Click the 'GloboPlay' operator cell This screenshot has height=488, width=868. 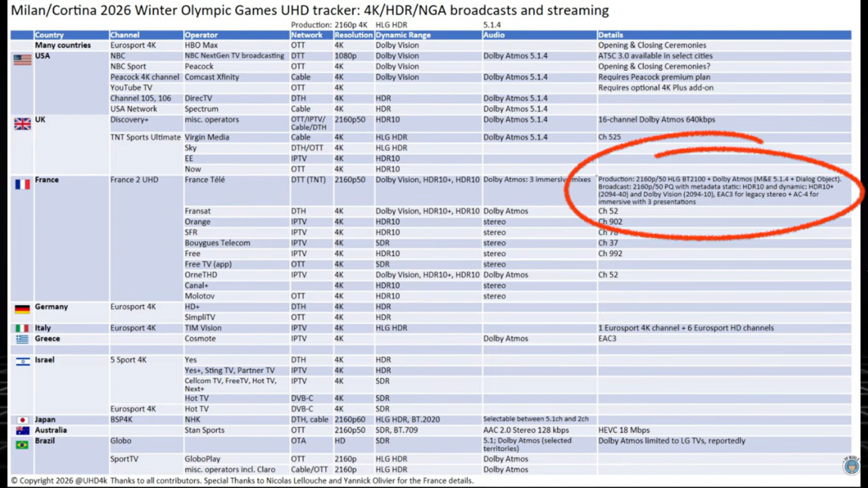[x=203, y=459]
